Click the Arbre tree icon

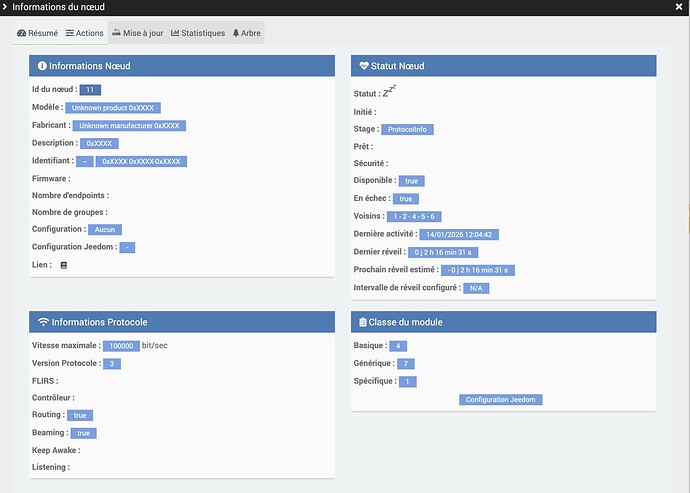[x=236, y=33]
